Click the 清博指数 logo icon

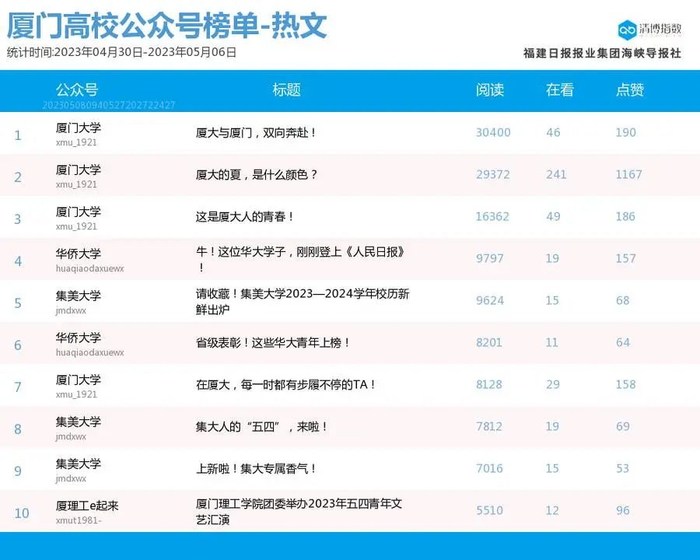(x=627, y=30)
